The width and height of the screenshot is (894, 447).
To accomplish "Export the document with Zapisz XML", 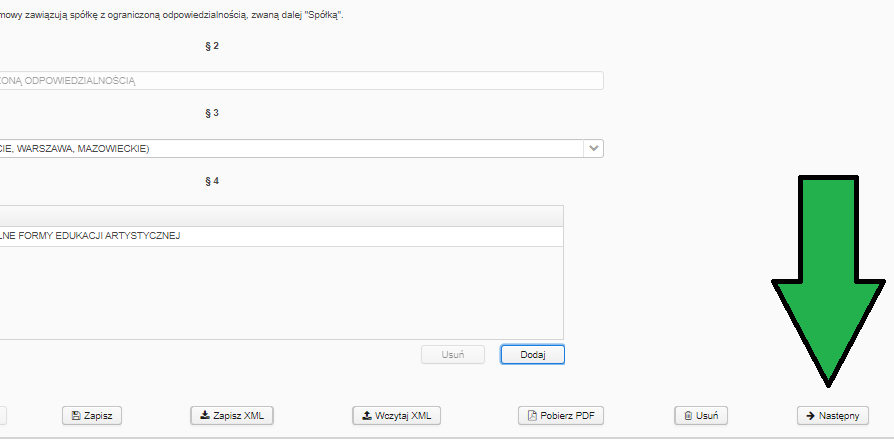I will 231,416.
